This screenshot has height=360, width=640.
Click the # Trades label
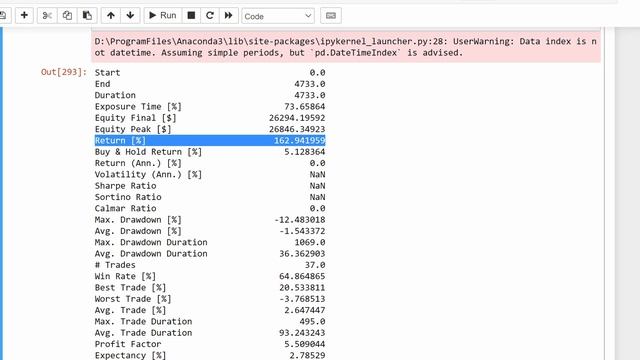(x=115, y=265)
